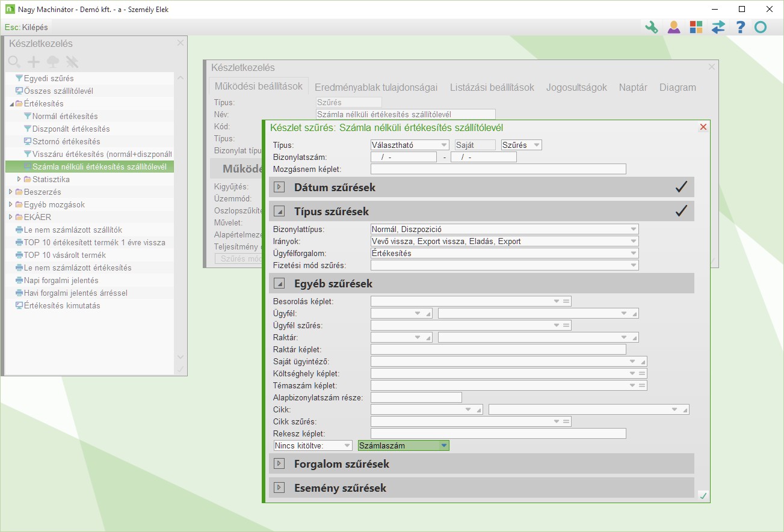Open the purple user profile icon
The width and height of the screenshot is (784, 532).
(x=674, y=27)
